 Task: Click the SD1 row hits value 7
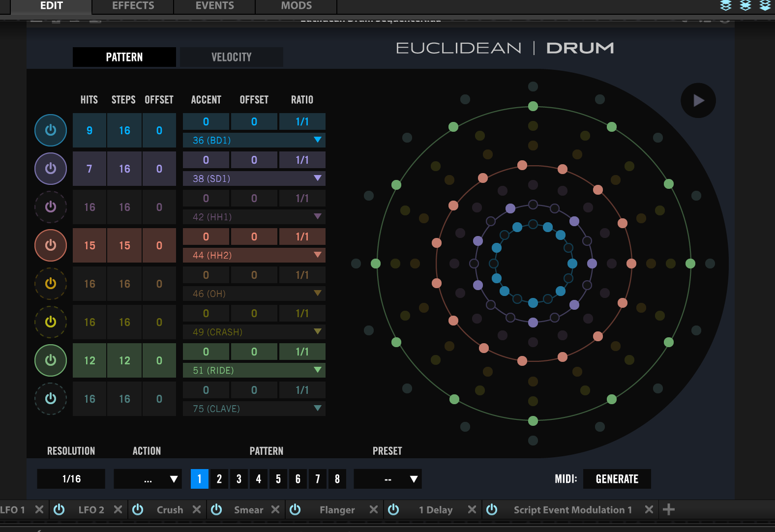pyautogui.click(x=89, y=169)
